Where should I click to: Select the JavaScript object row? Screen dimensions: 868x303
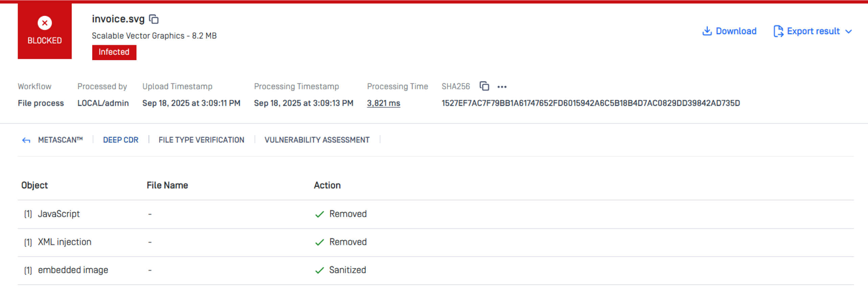click(x=58, y=214)
